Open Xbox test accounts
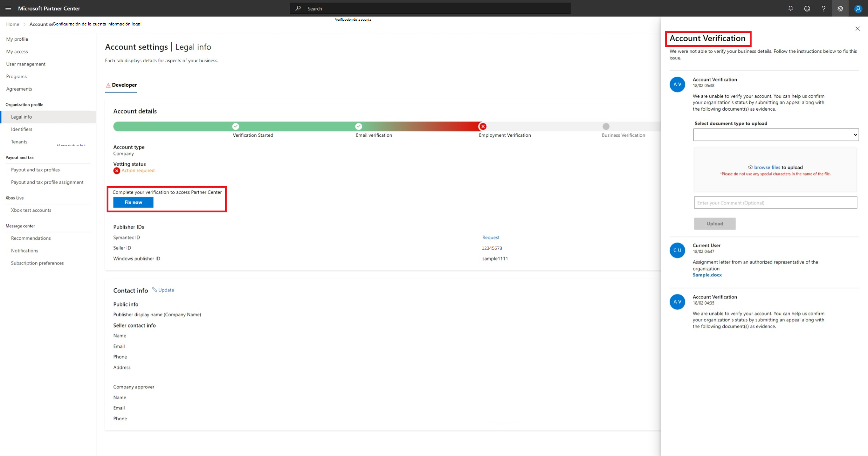Viewport: 868px width, 456px height. coord(31,210)
